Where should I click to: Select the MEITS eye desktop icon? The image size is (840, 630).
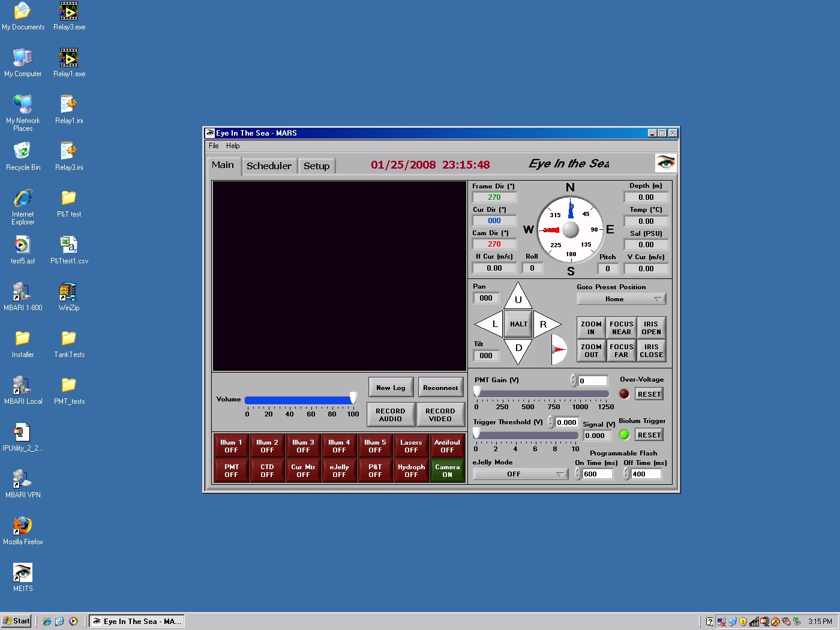pyautogui.click(x=23, y=578)
